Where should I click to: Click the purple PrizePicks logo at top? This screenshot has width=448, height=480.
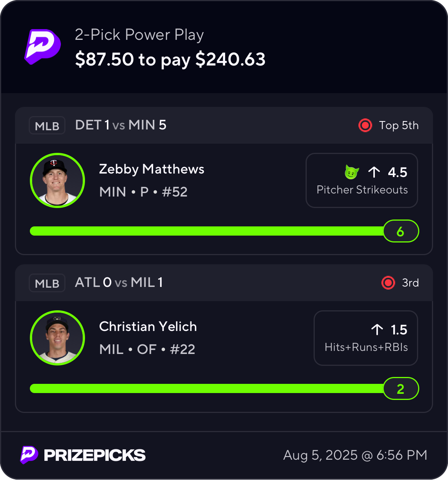[43, 47]
